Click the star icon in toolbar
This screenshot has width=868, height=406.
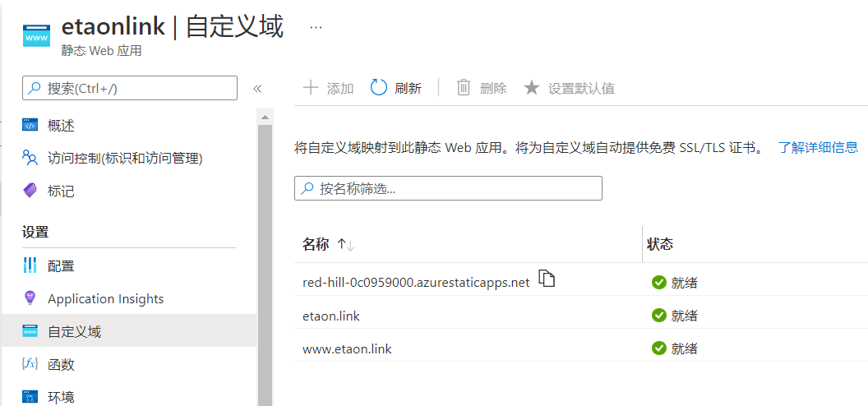(x=532, y=87)
